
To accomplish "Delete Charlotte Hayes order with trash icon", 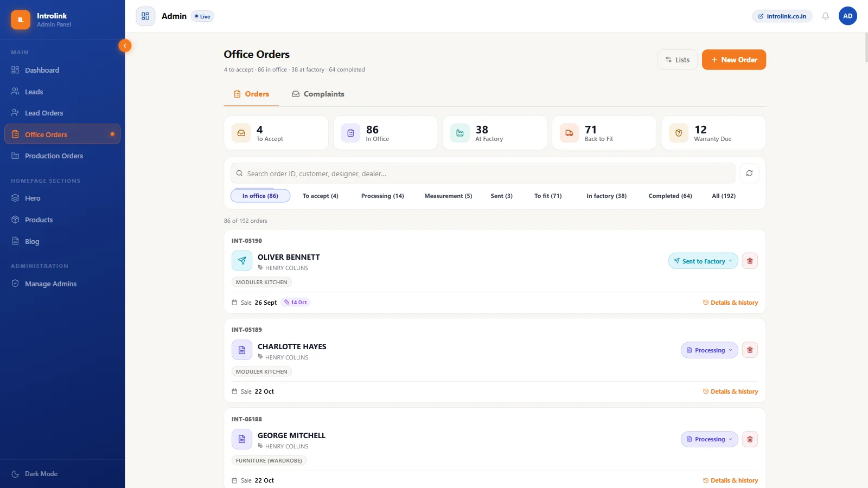I will click(750, 350).
